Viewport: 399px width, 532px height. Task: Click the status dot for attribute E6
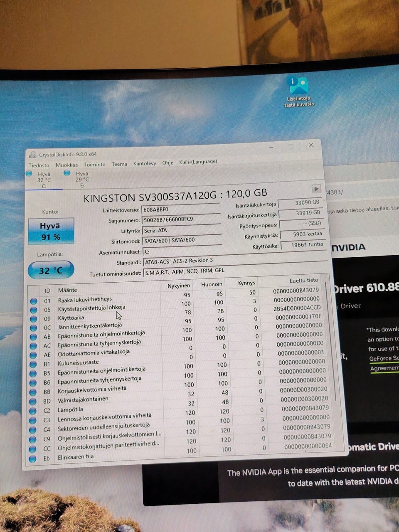coord(33,459)
